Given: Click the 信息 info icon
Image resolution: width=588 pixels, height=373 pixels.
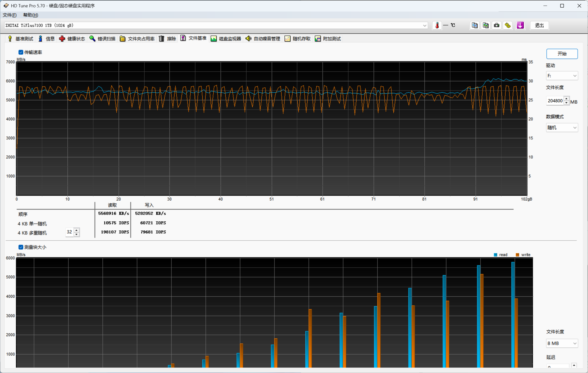Looking at the screenshot, I should tap(40, 39).
